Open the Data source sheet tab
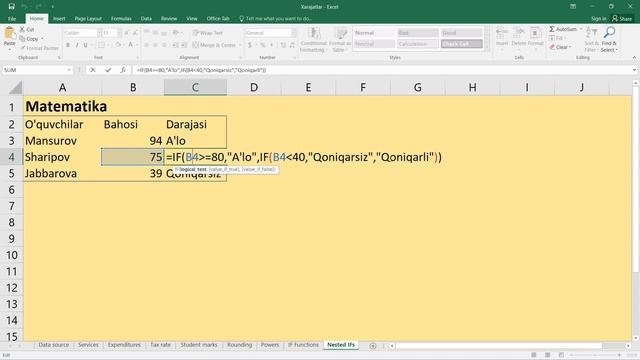The height and width of the screenshot is (360, 640). coord(53,345)
